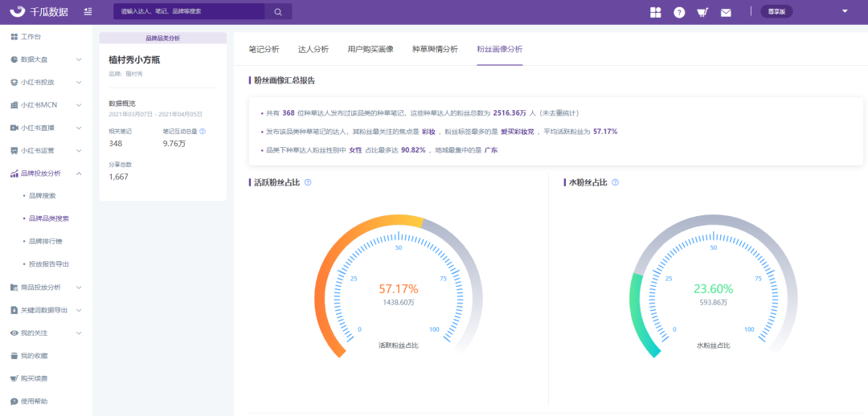Click the 1,667 share count value
The image size is (868, 416).
click(119, 177)
